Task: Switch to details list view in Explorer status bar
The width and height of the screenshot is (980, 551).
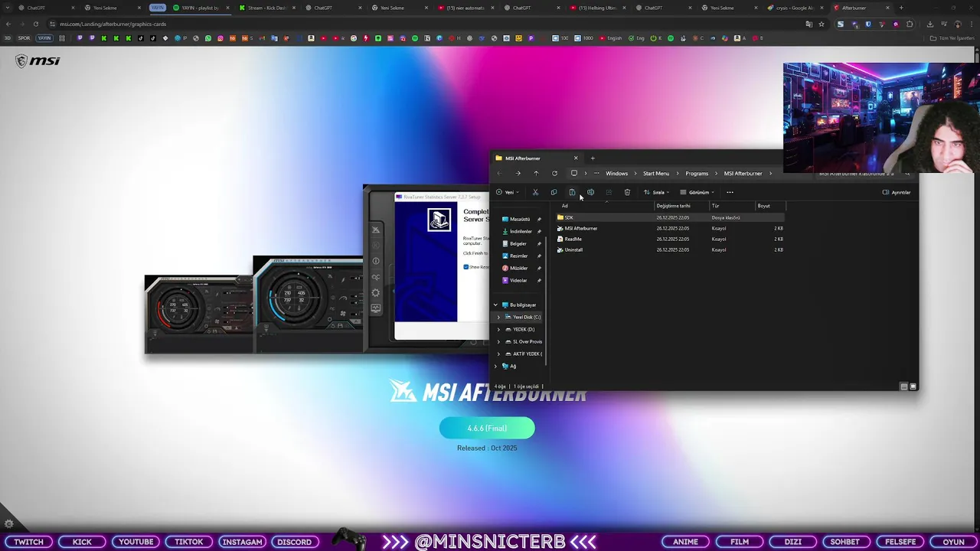Action: (903, 386)
